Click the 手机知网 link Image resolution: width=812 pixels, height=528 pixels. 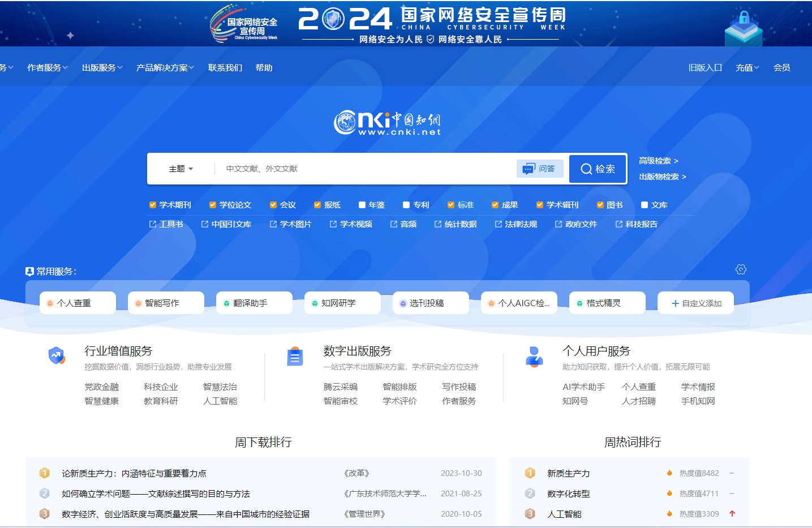point(698,401)
